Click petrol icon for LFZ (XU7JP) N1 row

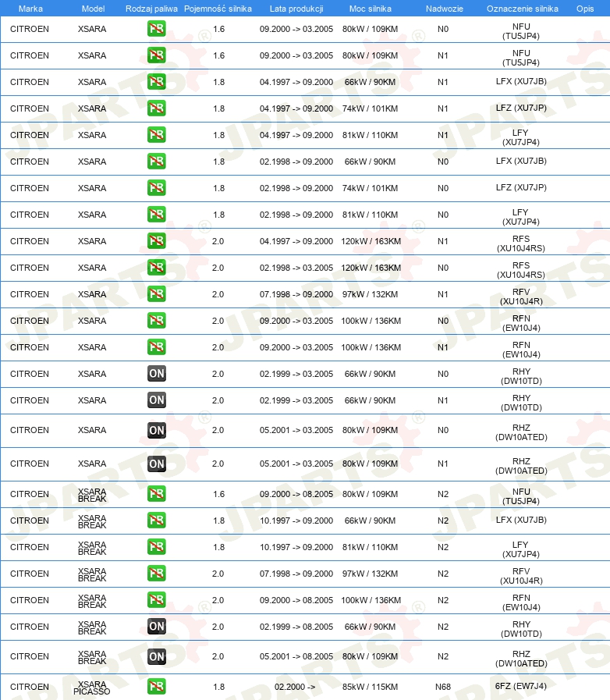[x=157, y=108]
